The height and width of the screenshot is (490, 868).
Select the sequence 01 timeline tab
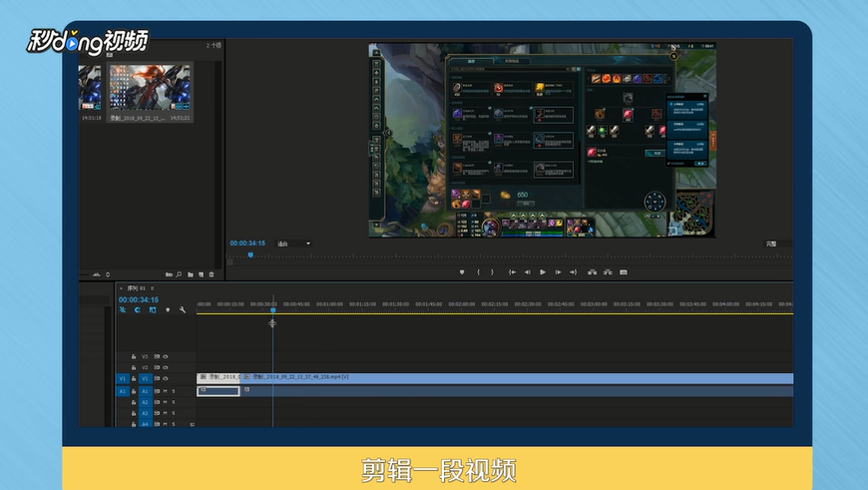click(136, 288)
